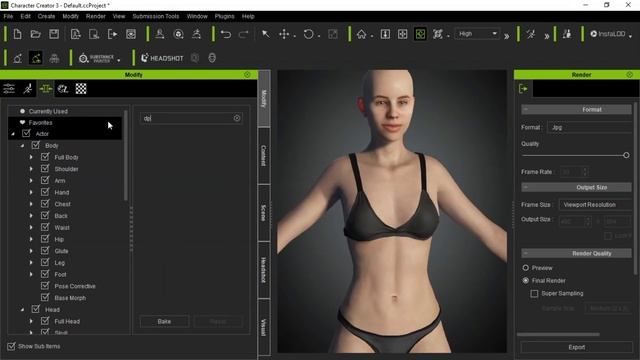Collapse the Output Size section header
This screenshot has width=640, height=360.
[576, 187]
